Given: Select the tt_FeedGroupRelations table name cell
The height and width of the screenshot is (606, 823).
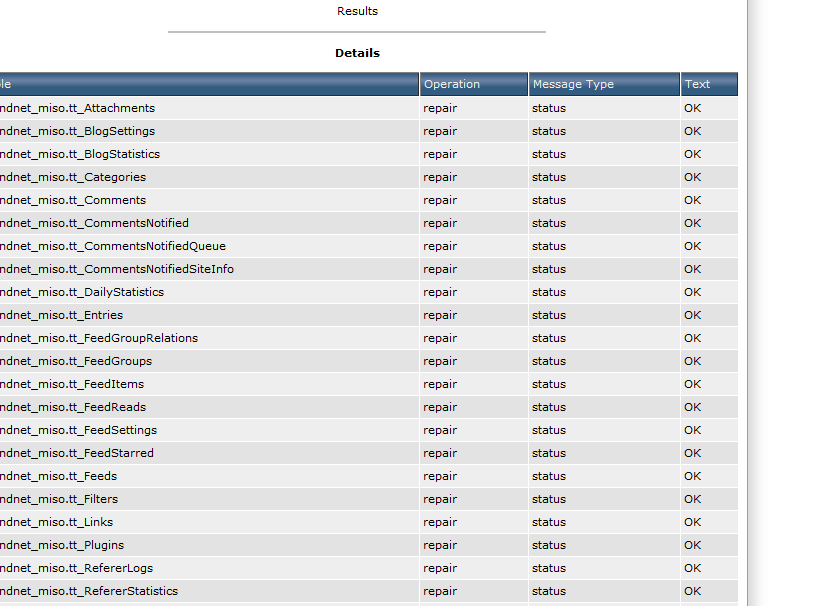Looking at the screenshot, I should tap(209, 338).
